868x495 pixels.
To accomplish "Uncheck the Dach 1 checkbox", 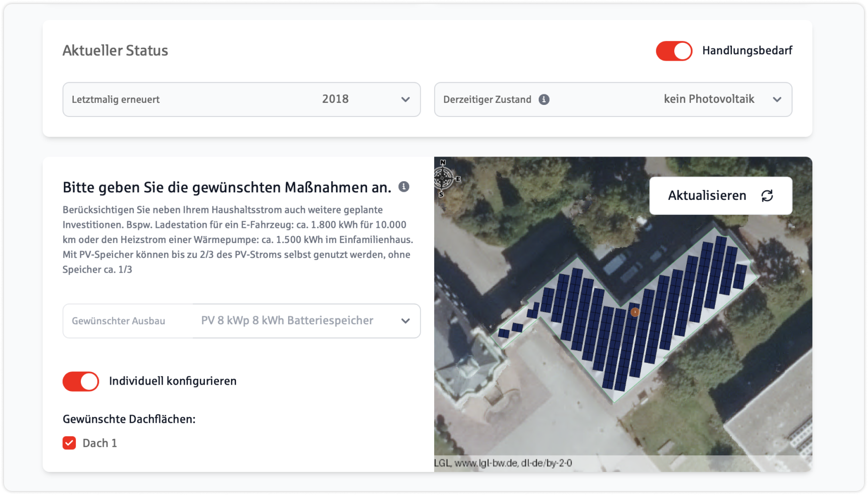I will (x=69, y=443).
